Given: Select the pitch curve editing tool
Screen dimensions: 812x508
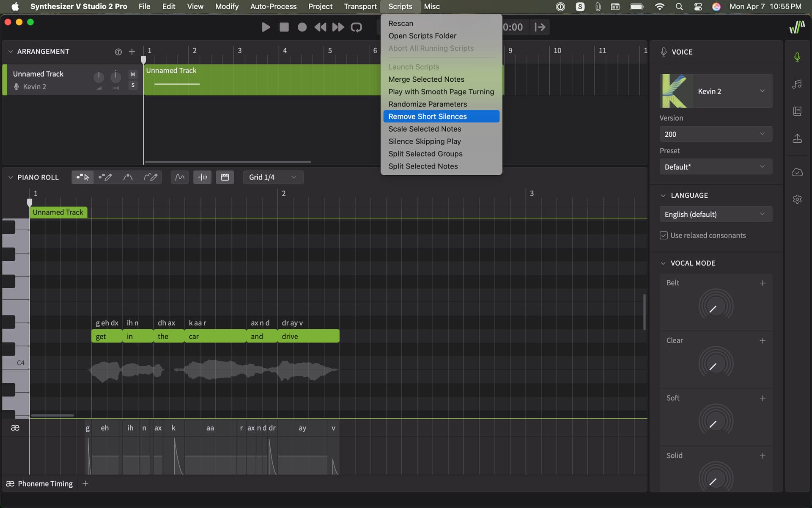Looking at the screenshot, I should coord(128,177).
